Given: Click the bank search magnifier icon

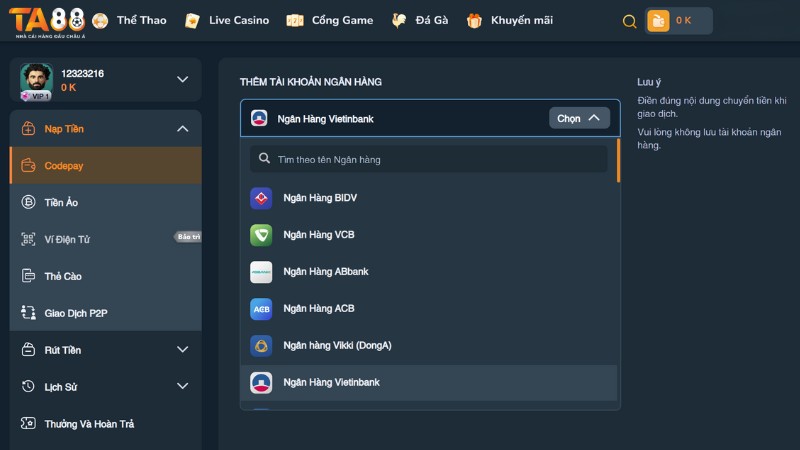Looking at the screenshot, I should click(264, 159).
